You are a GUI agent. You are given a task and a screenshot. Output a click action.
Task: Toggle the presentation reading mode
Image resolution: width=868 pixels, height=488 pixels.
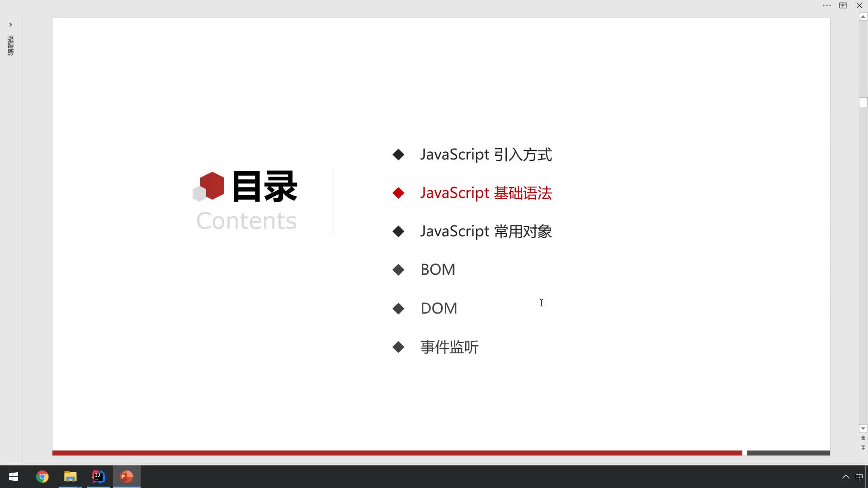pos(842,5)
